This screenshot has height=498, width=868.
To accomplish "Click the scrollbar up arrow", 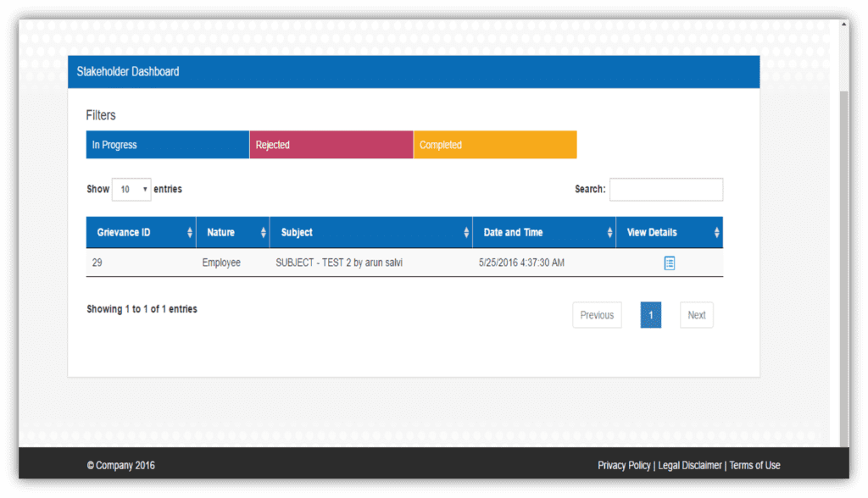I will [x=843, y=25].
